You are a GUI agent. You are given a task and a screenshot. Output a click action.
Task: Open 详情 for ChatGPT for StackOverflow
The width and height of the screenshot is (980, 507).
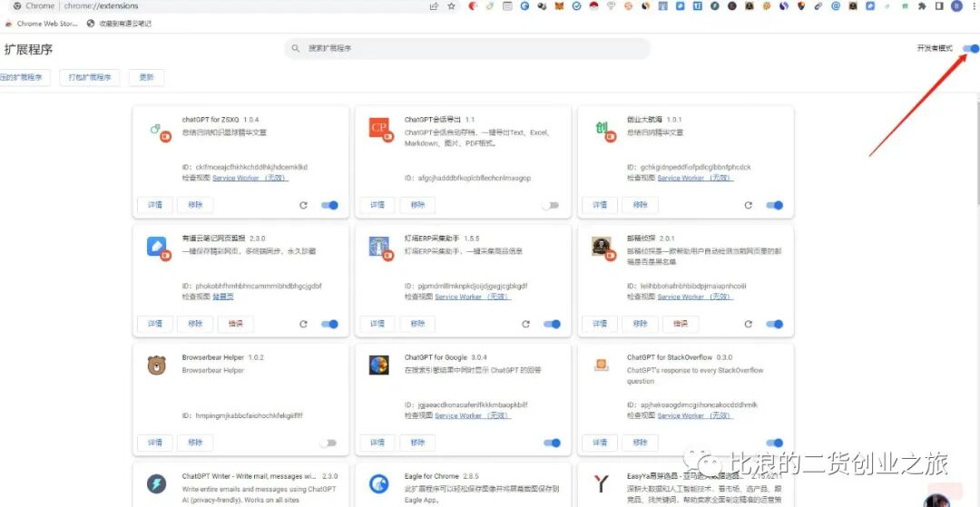(600, 443)
